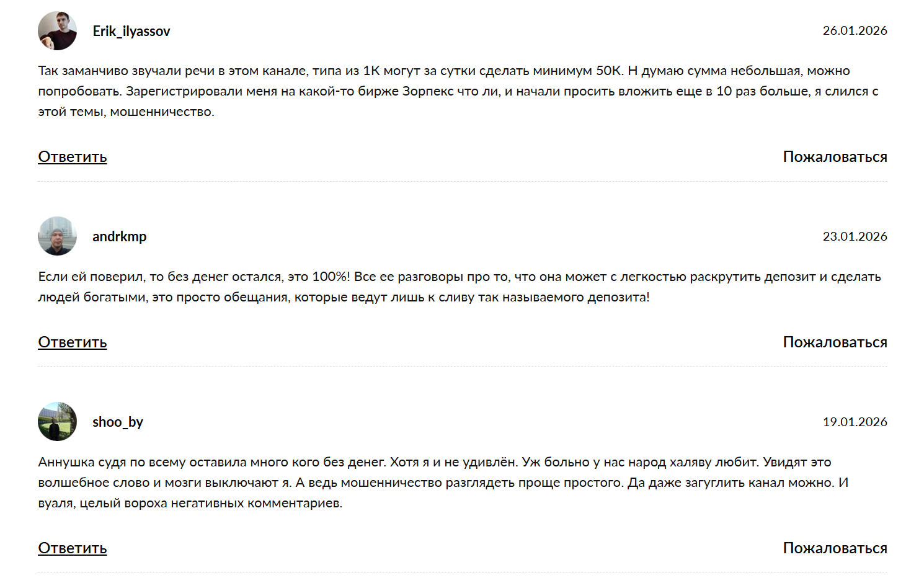The height and width of the screenshot is (588, 906).
Task: Reply to Erik_ilyassov's comment via Ответить
Action: tap(73, 157)
